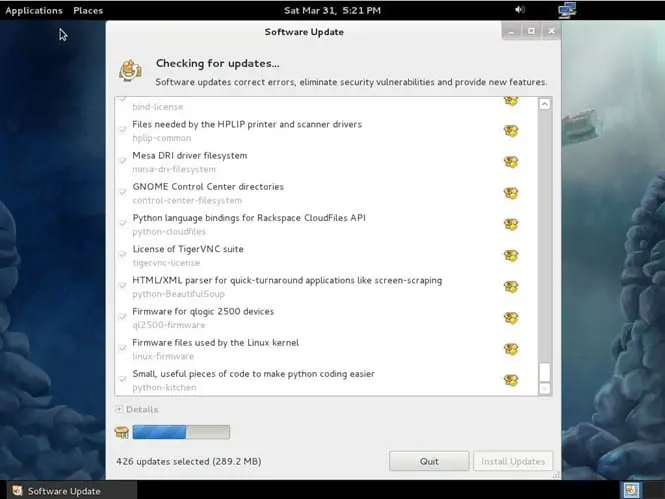
Task: Click the Install Updates button
Action: (x=514, y=461)
